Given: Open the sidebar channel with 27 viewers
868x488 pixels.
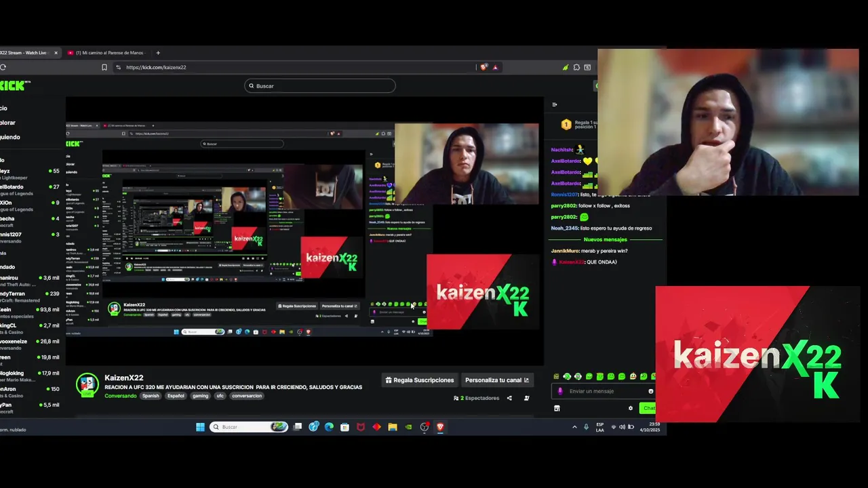Looking at the screenshot, I should tap(30, 190).
